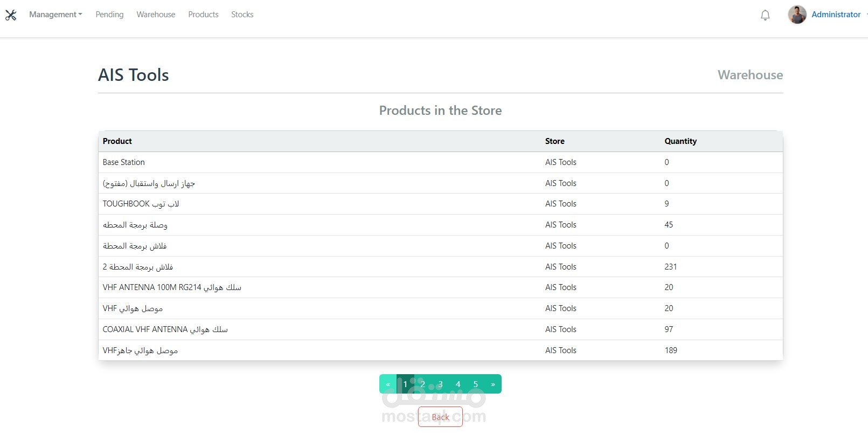Jump to page 5
Image resolution: width=868 pixels, height=434 pixels.
[475, 384]
